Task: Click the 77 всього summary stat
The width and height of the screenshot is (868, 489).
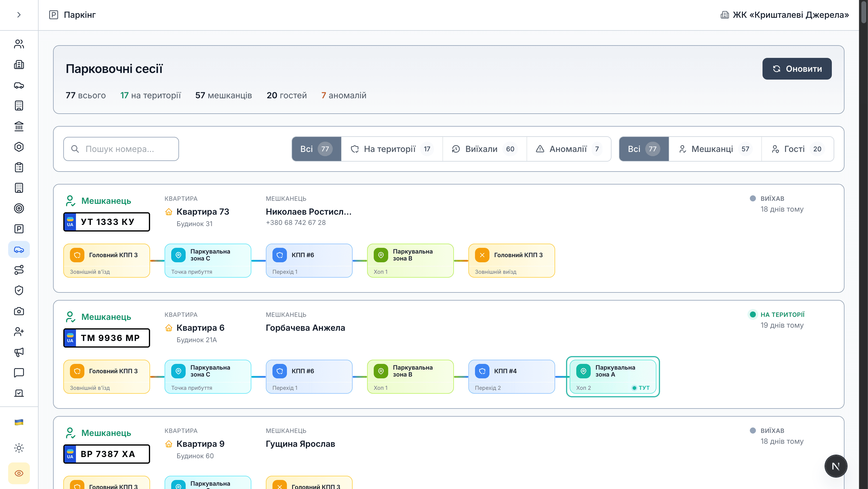Action: click(86, 95)
